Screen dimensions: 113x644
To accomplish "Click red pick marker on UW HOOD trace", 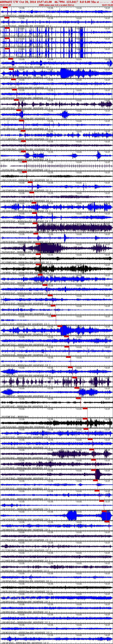I will [x=35, y=223].
